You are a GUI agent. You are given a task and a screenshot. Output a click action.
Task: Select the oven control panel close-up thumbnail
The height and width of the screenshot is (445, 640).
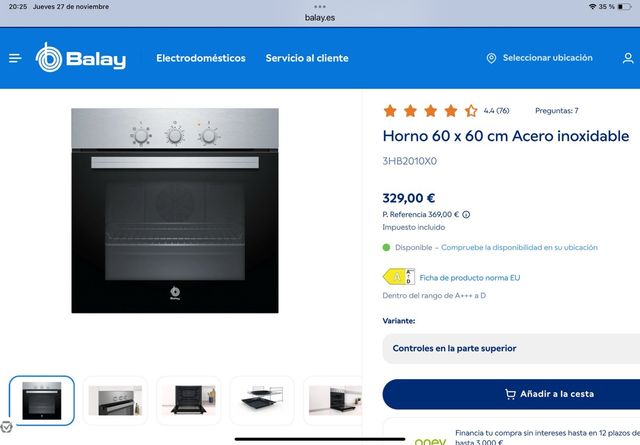click(x=116, y=400)
